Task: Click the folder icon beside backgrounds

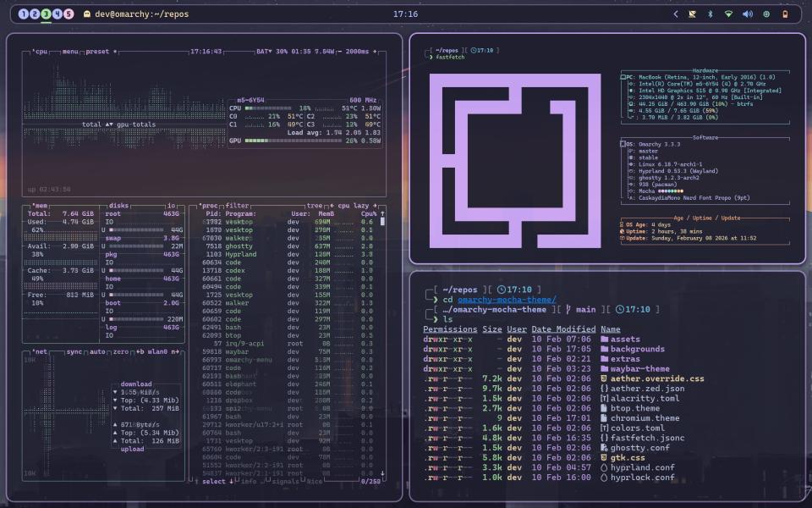Action: point(604,349)
